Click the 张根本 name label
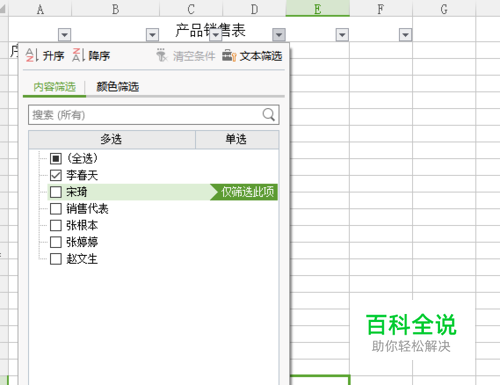Image resolution: width=500 pixels, height=385 pixels. [82, 226]
